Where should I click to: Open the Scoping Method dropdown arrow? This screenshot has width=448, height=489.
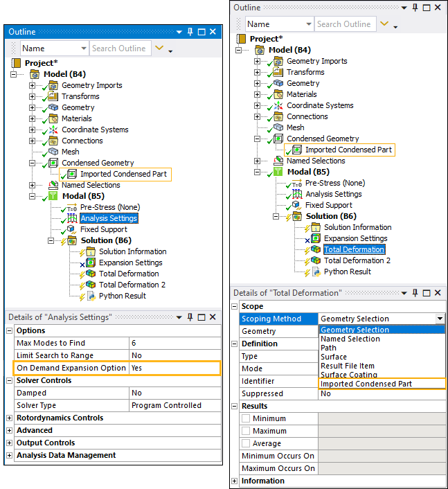click(440, 319)
